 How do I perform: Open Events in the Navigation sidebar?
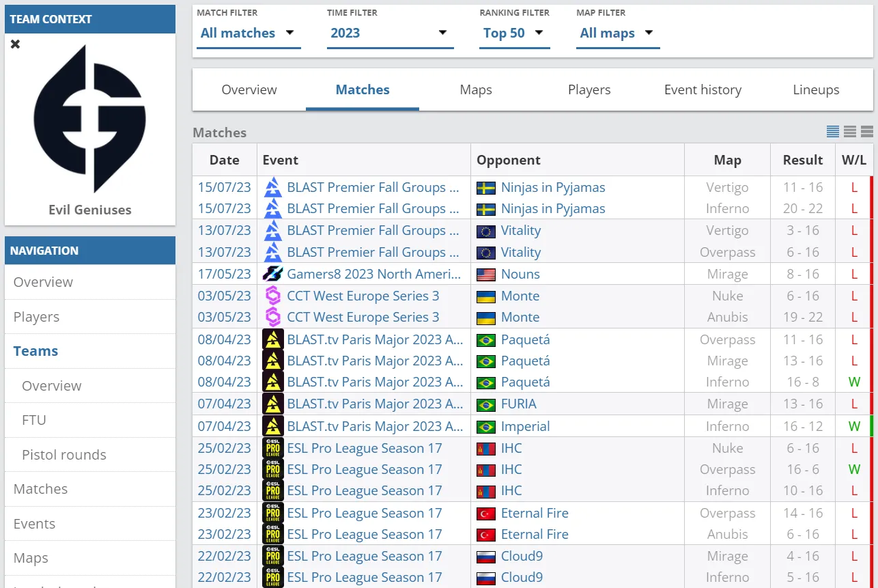point(90,524)
